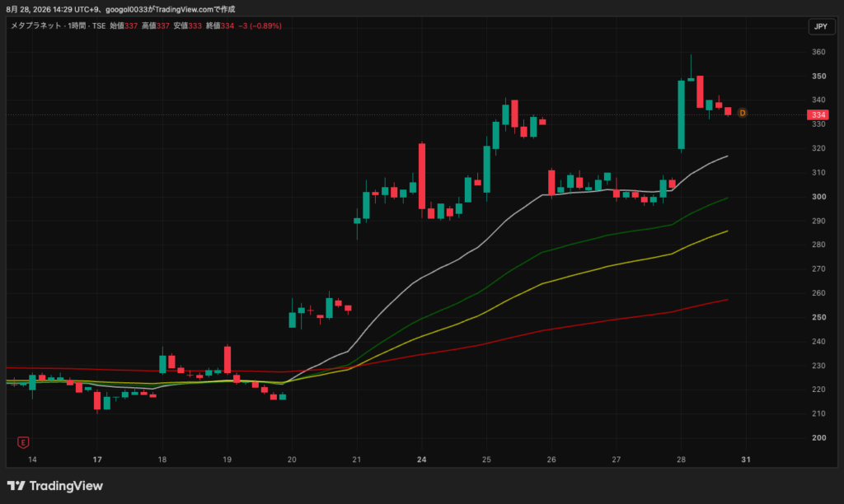
Task: Click 270 on the price axis
Action: pyautogui.click(x=818, y=269)
